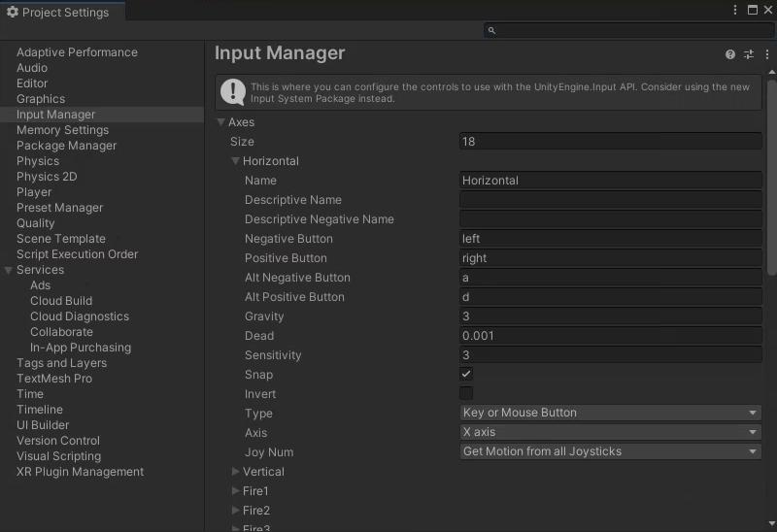Select the Physics category
Screen dimensions: 777x532
click(x=38, y=161)
